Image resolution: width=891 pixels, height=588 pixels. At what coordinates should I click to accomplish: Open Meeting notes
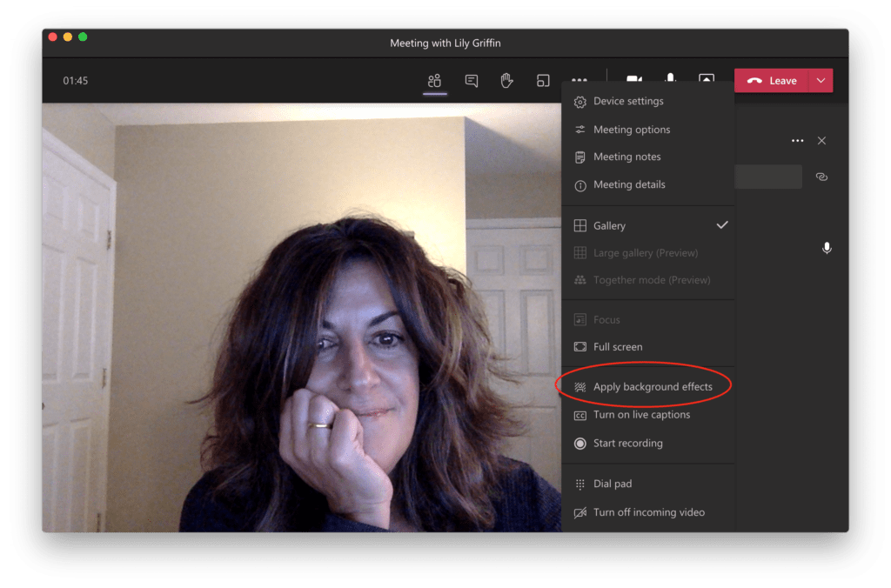point(647,157)
